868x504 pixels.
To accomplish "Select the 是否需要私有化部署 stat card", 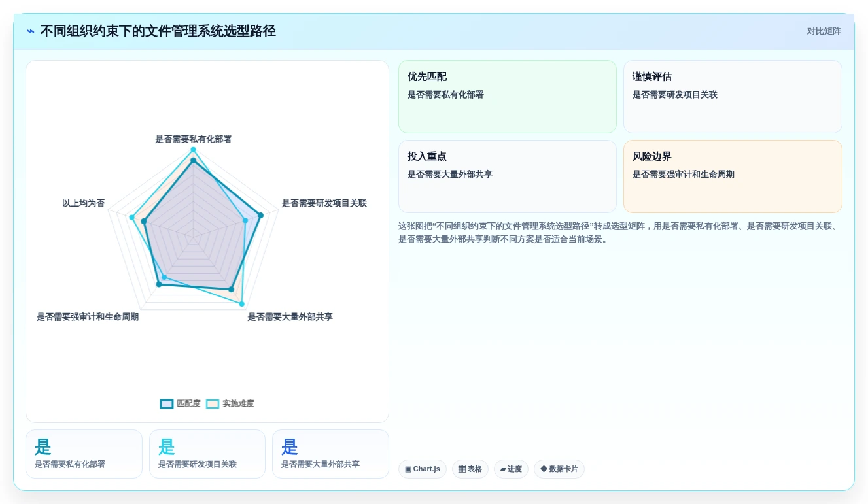I will (84, 454).
